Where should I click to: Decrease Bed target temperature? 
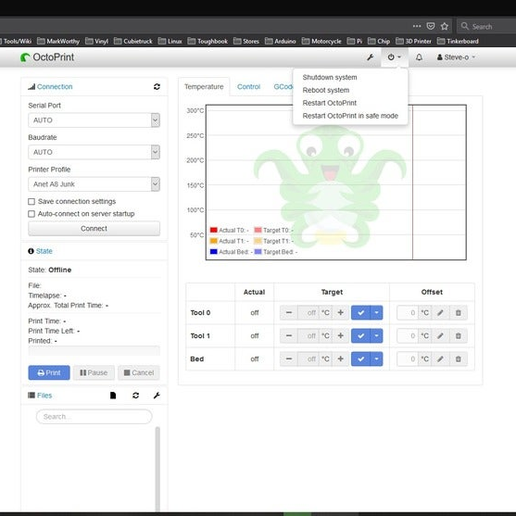point(289,359)
